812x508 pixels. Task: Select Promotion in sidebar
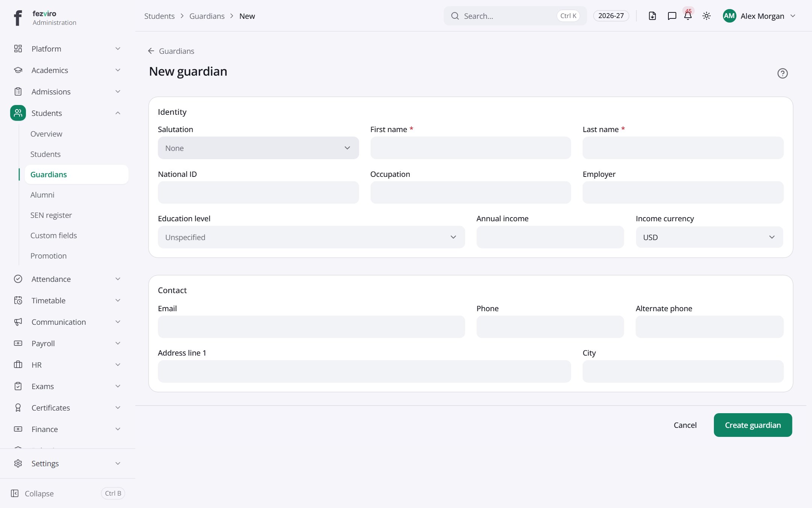point(48,256)
